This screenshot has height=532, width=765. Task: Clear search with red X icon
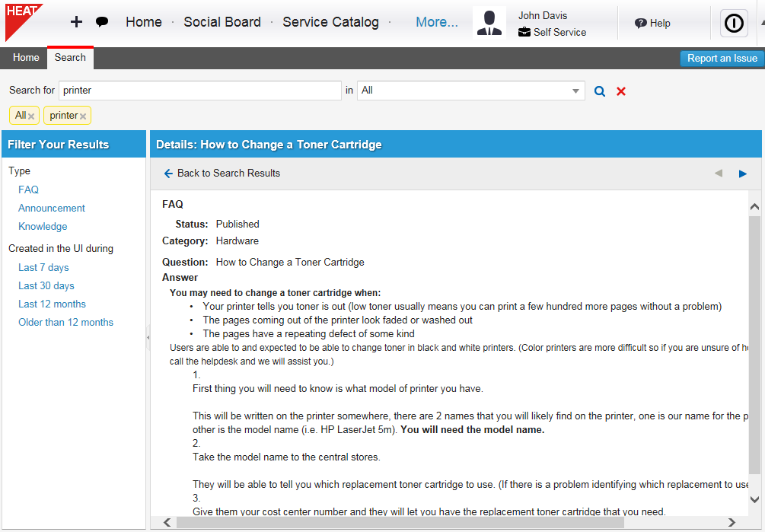621,91
